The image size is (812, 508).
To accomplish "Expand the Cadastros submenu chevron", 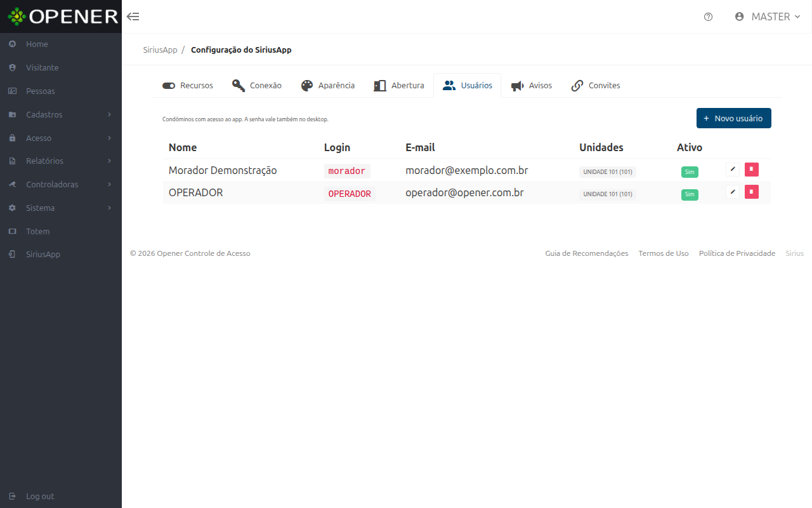I will (x=109, y=114).
